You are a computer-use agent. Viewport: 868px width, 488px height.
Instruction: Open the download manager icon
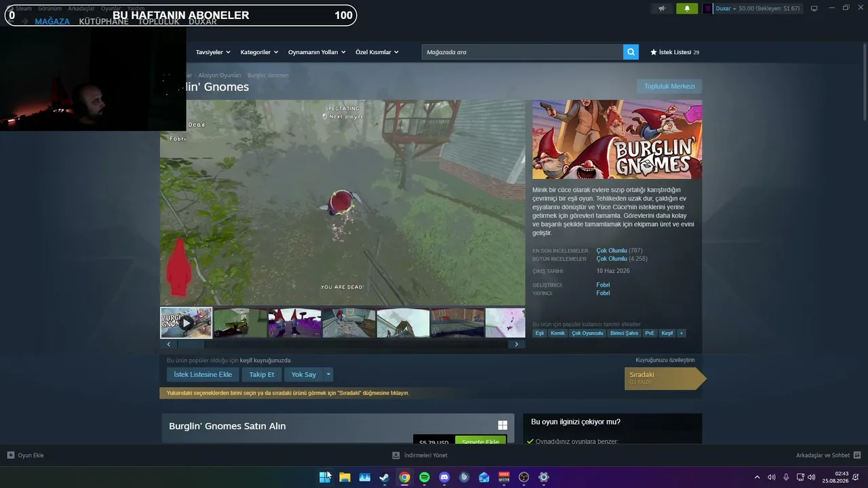pos(396,455)
